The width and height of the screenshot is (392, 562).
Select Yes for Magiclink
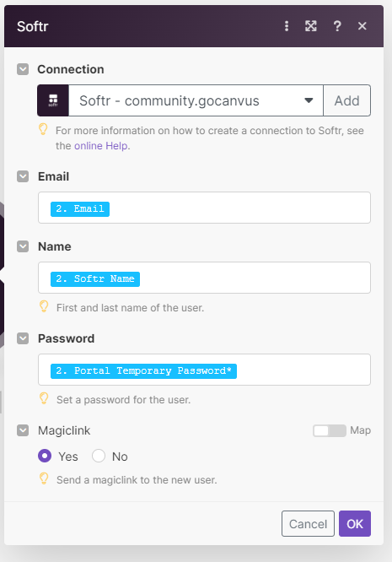pos(45,456)
